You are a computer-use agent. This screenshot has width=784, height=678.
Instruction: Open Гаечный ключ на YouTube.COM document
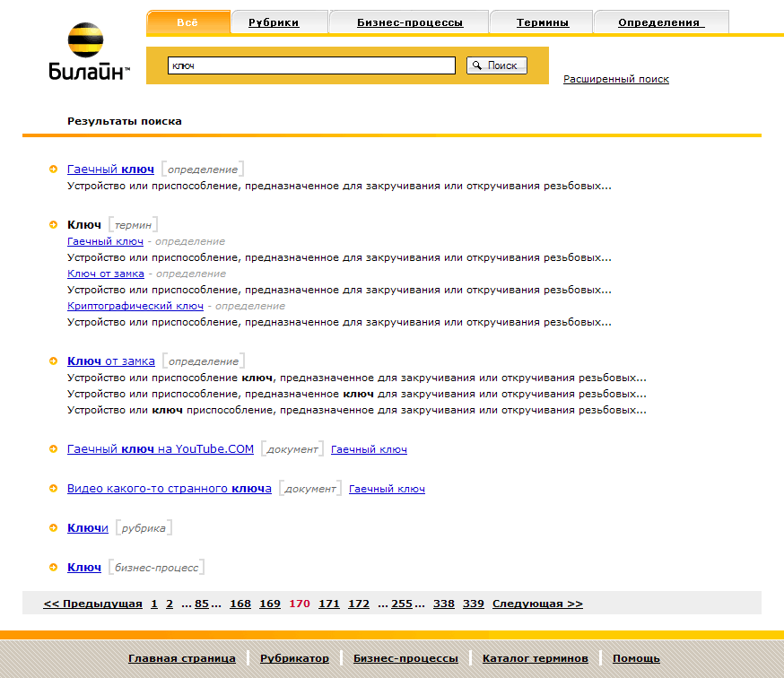[160, 449]
